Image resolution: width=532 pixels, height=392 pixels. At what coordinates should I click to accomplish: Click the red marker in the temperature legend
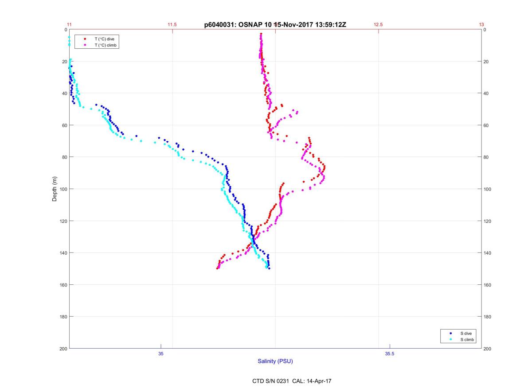pos(85,39)
